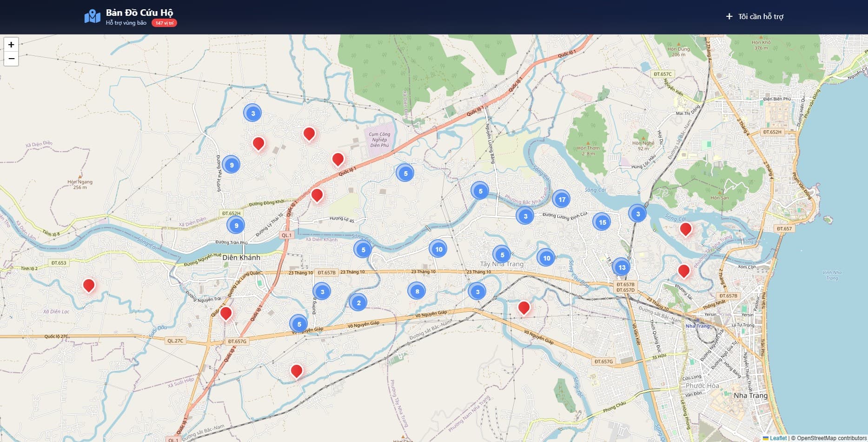Expand the cluster showing 13 locations
The width and height of the screenshot is (868, 442).
(622, 267)
